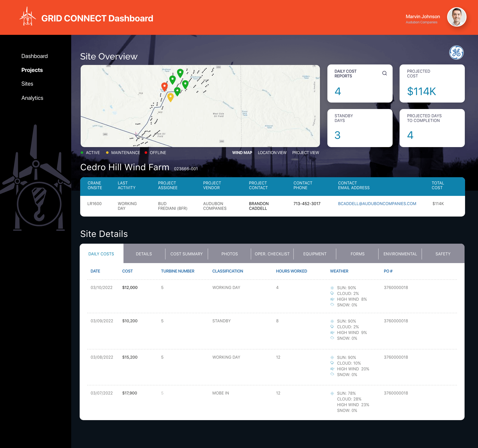The height and width of the screenshot is (448, 478).
Task: Click the sun icon in 03/07/2022 weather
Action: coord(332,393)
